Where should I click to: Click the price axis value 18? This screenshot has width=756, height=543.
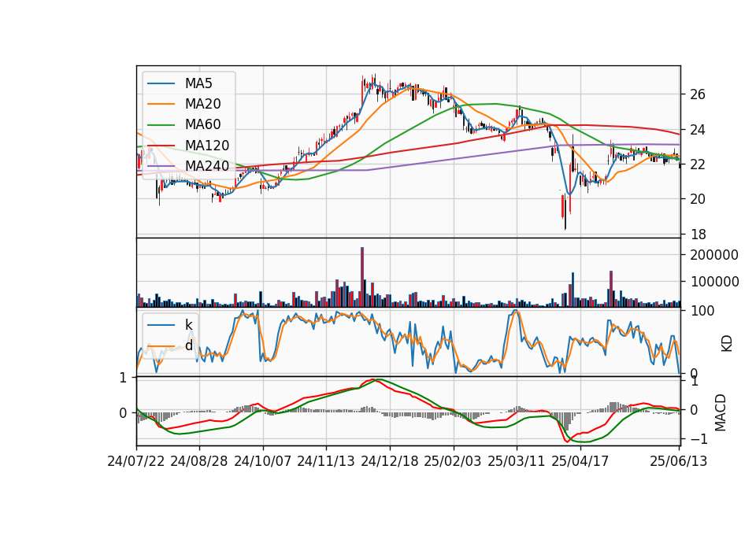(x=697, y=235)
